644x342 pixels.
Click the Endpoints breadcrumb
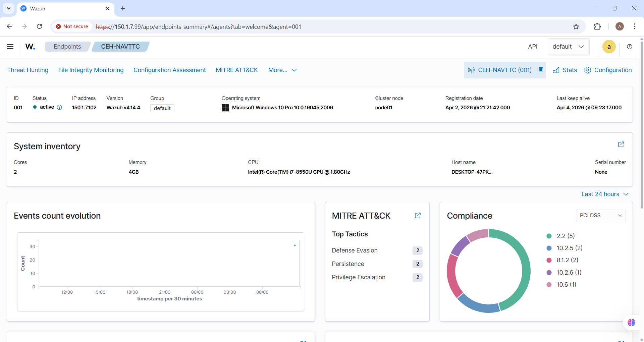coord(67,47)
